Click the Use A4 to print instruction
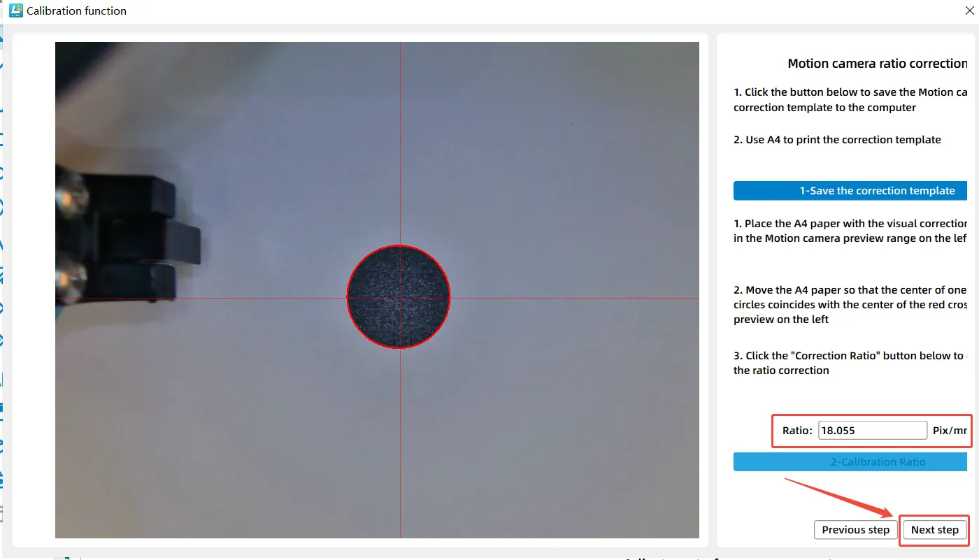Screen dimensions: 979x560 [837, 140]
